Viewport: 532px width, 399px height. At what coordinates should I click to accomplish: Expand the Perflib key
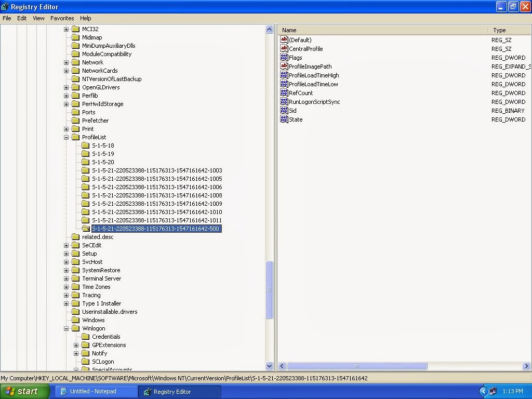66,96
